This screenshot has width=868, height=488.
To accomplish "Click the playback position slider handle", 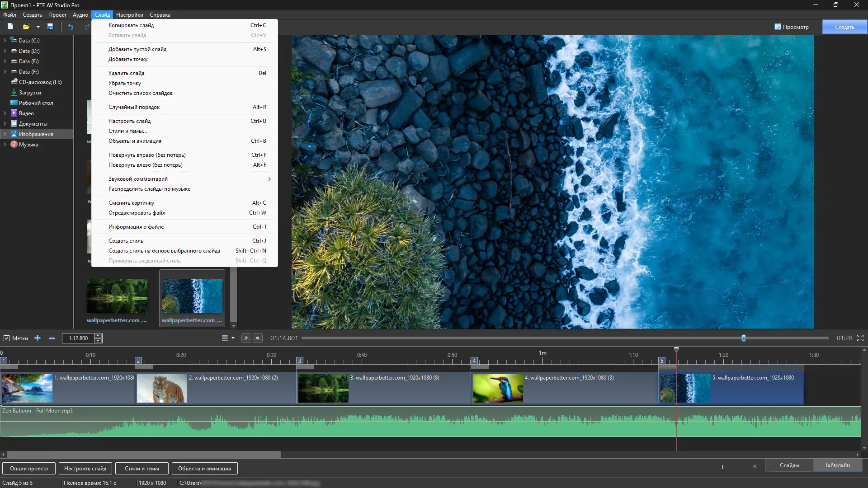I will coord(744,338).
